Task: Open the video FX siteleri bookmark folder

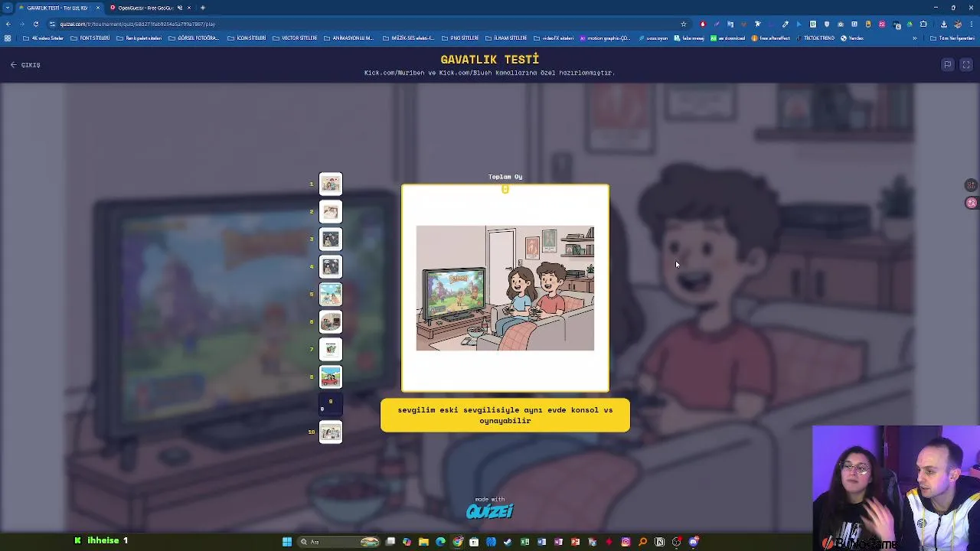Action: pos(555,37)
